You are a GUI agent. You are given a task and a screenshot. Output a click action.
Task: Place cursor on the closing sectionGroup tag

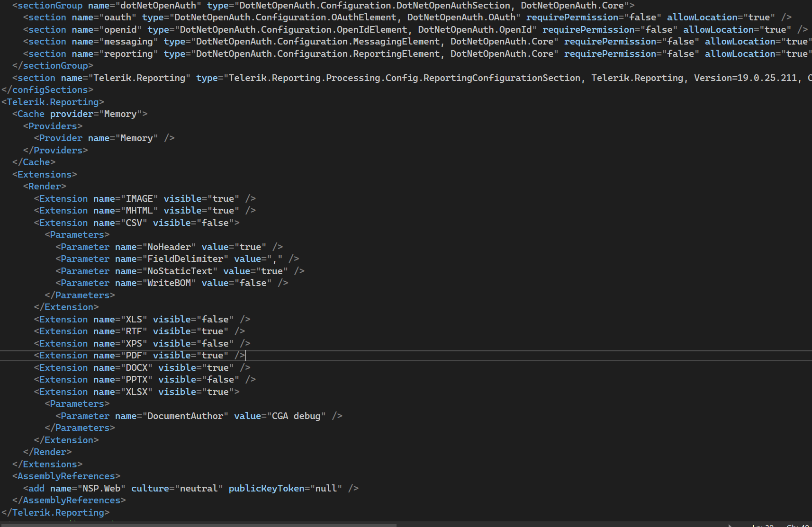coord(53,65)
